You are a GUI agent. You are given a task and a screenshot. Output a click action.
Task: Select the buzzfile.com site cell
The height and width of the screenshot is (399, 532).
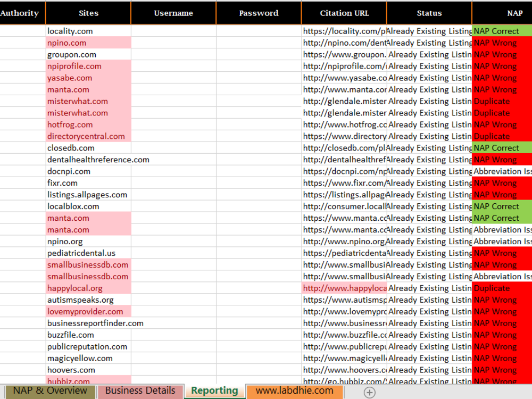coord(88,335)
